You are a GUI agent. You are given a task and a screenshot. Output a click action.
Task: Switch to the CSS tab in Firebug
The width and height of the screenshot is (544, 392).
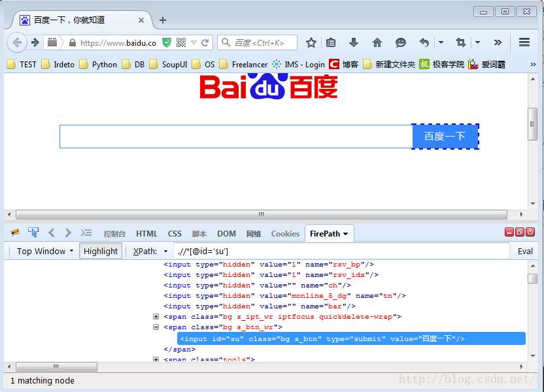pos(175,234)
